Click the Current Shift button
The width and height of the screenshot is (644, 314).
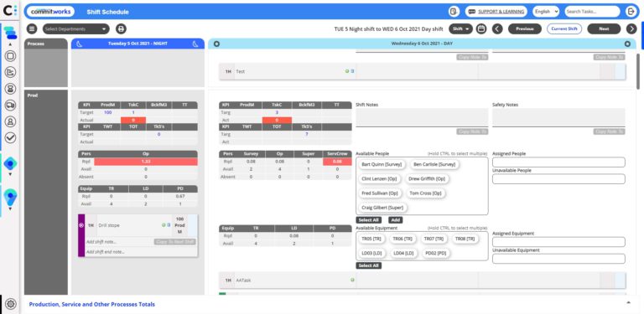pos(563,29)
